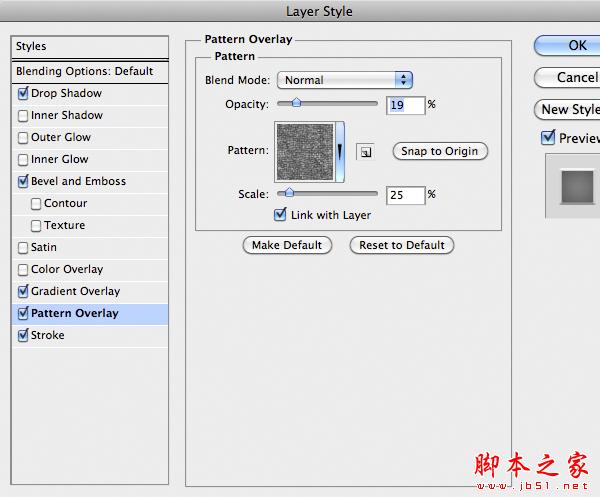Open Bevel and Emboss settings
600x497 pixels.
pyautogui.click(x=78, y=181)
